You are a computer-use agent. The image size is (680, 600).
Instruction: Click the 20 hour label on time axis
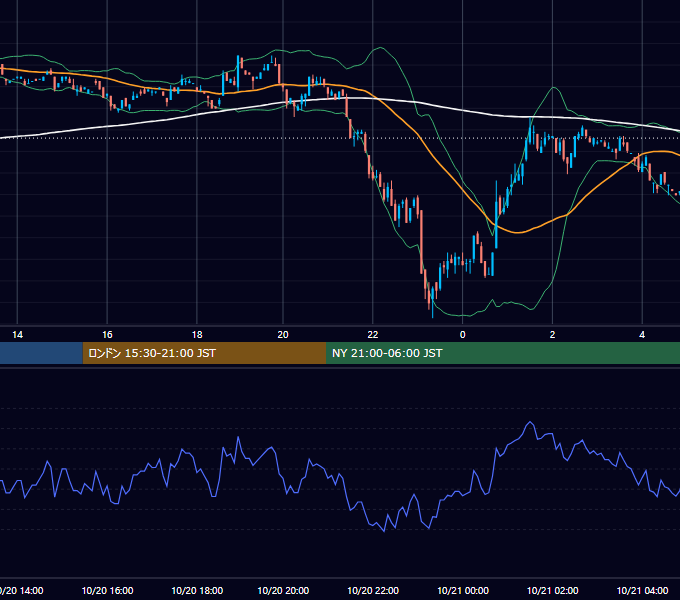283,335
